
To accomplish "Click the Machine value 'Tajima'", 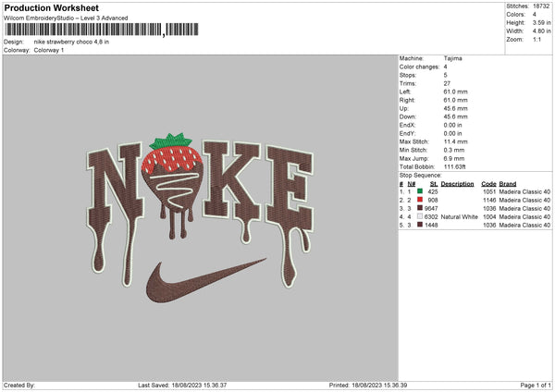I will (x=452, y=58).
